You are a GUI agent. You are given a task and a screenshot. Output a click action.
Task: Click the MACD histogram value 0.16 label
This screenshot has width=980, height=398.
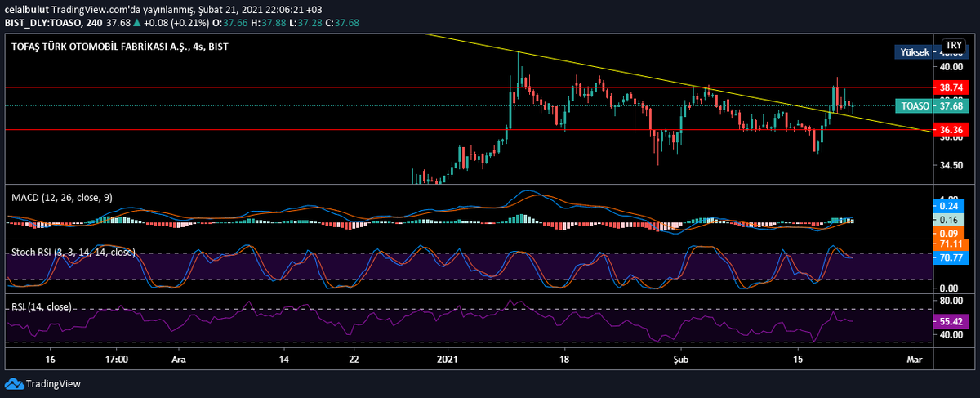coord(951,221)
